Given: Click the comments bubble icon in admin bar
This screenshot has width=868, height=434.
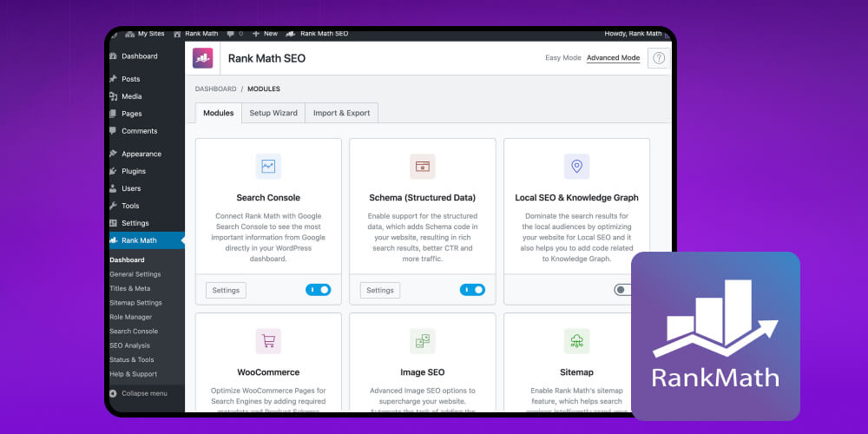Looking at the screenshot, I should point(230,34).
